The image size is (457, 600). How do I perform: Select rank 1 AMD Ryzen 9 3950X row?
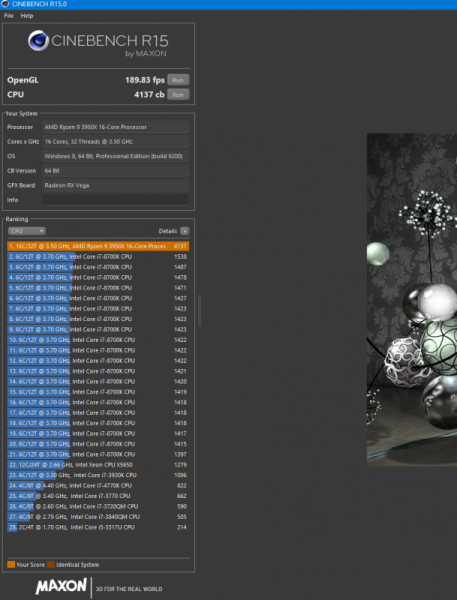[x=98, y=246]
